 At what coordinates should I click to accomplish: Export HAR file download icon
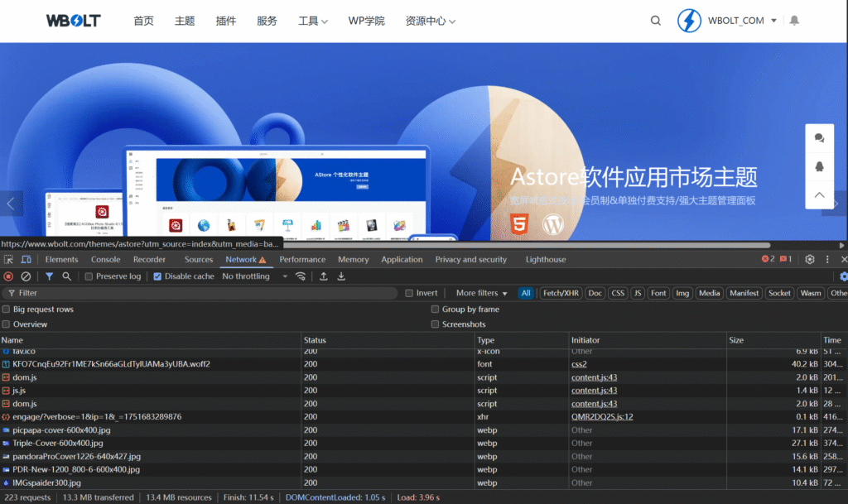tap(341, 276)
